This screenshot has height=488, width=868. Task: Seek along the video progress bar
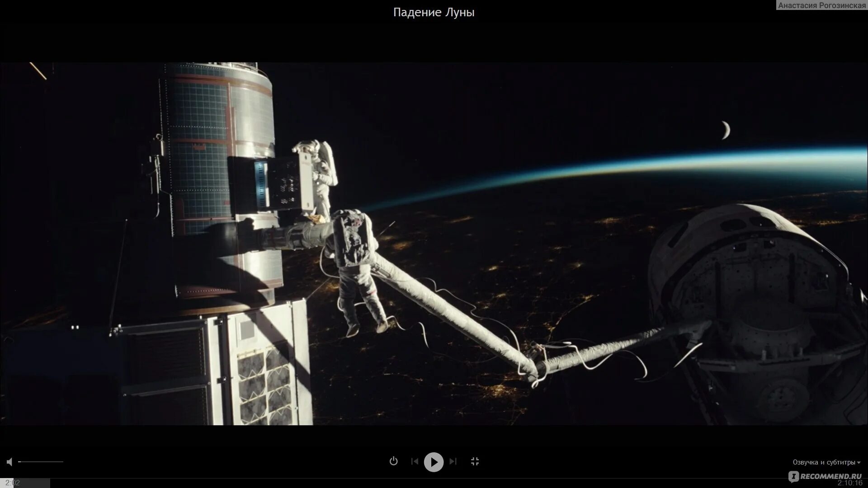(434, 483)
